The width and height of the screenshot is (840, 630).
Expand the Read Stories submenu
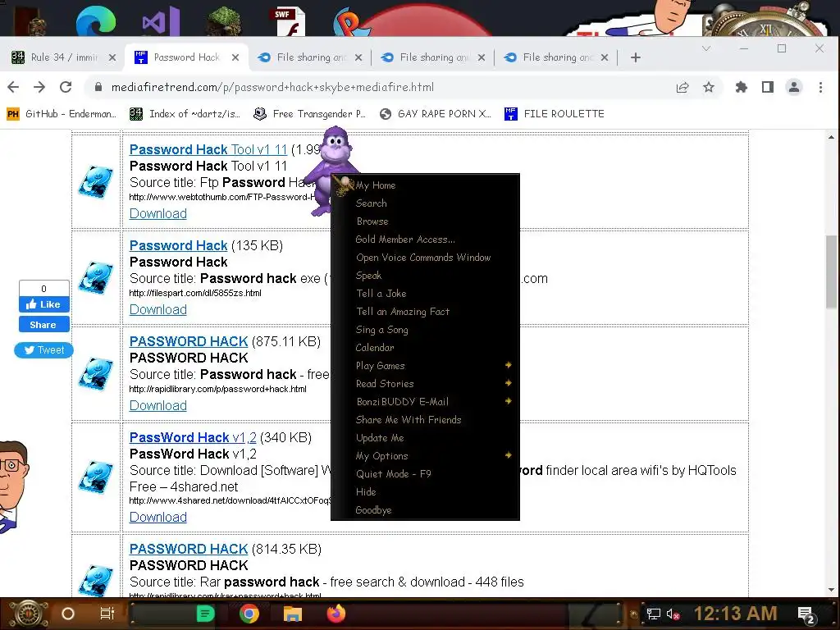pos(426,384)
